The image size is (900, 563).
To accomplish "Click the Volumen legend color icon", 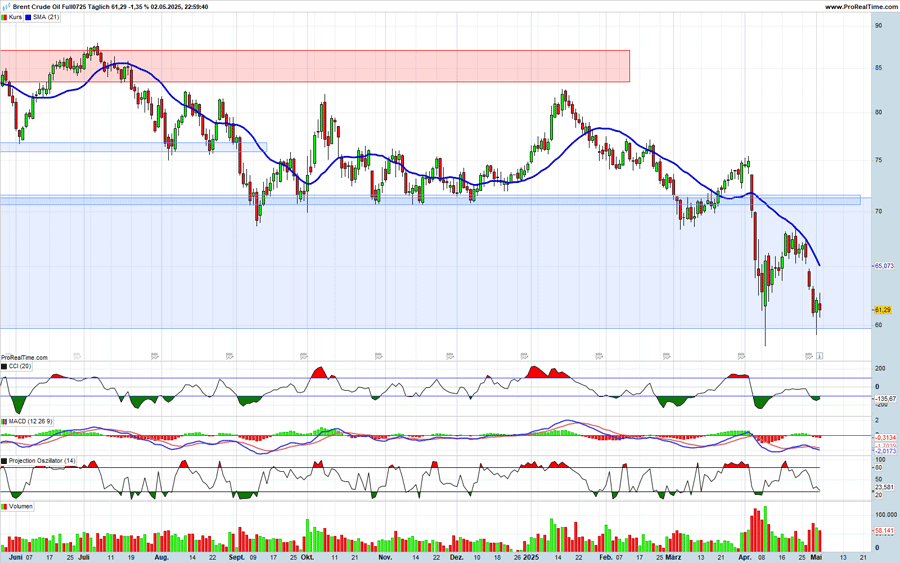I will pos(4,507).
